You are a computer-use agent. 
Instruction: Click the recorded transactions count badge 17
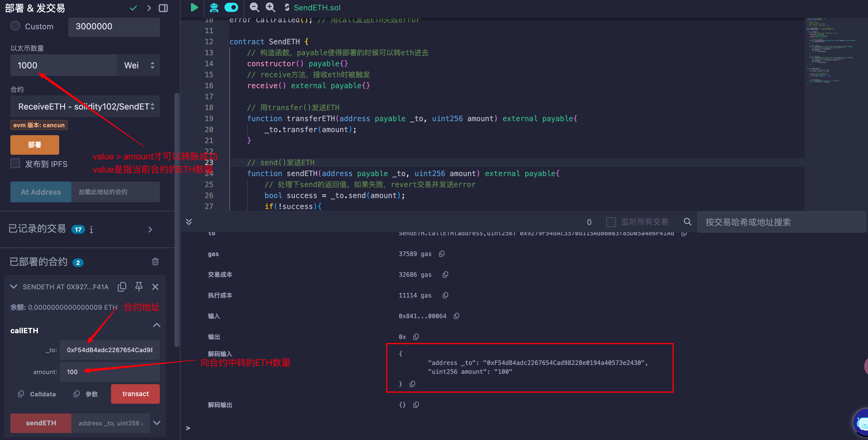click(78, 229)
